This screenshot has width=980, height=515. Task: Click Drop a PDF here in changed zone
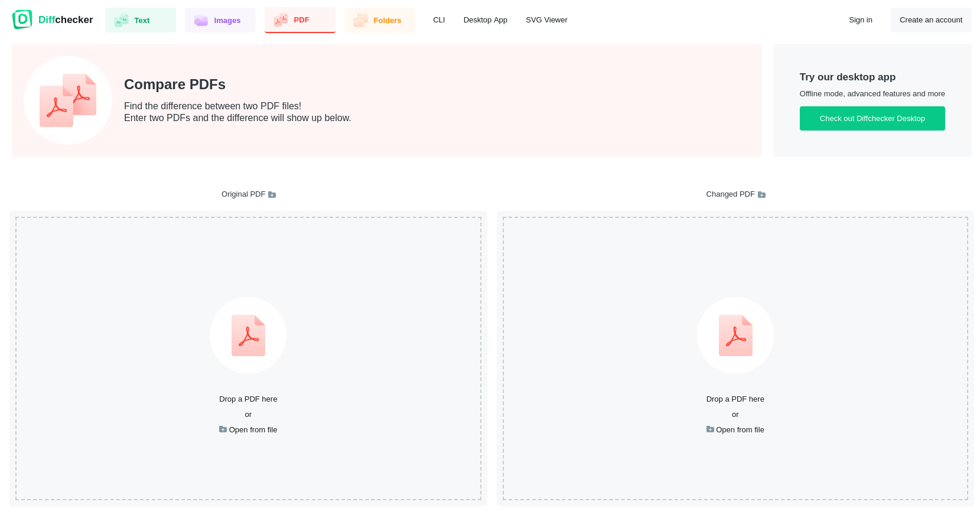click(x=735, y=399)
